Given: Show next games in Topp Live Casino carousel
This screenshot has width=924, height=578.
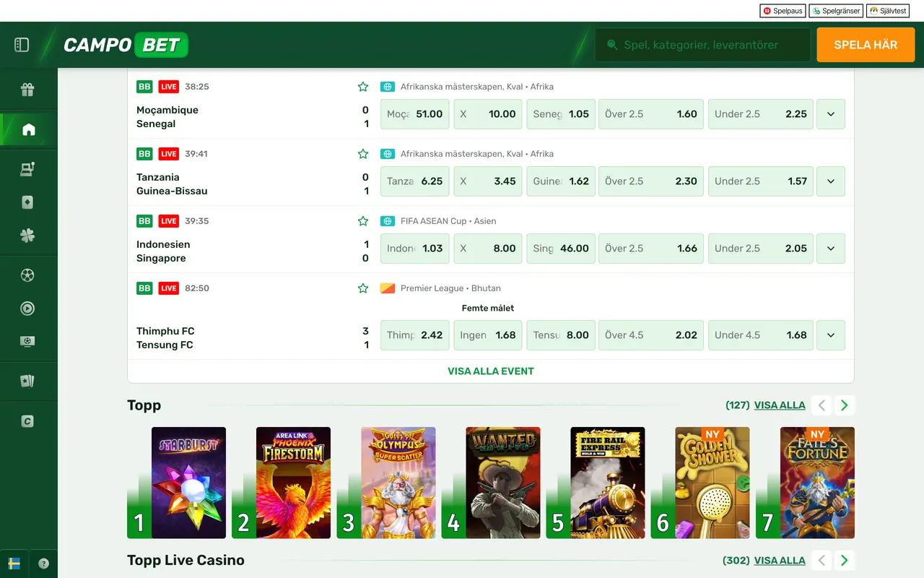Looking at the screenshot, I should tap(845, 560).
